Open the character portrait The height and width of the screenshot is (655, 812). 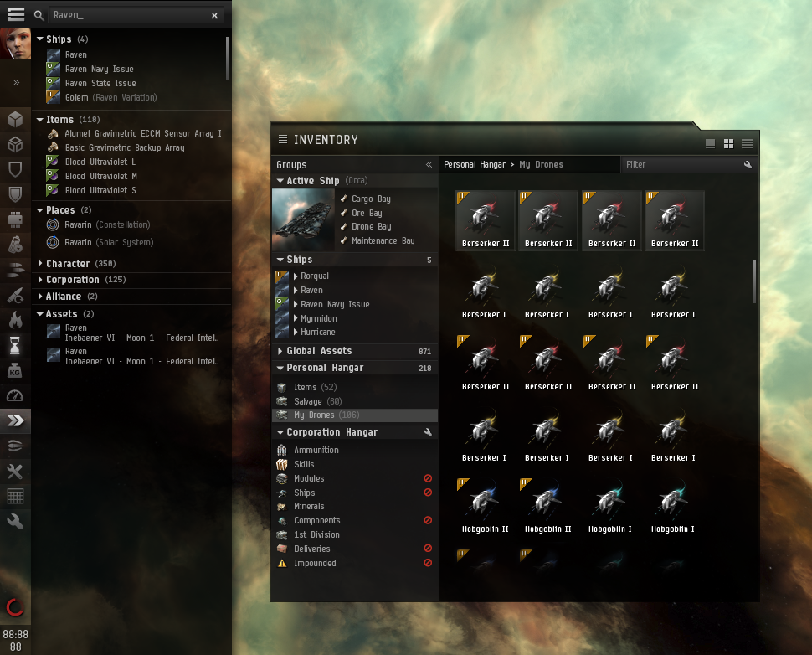pos(16,44)
